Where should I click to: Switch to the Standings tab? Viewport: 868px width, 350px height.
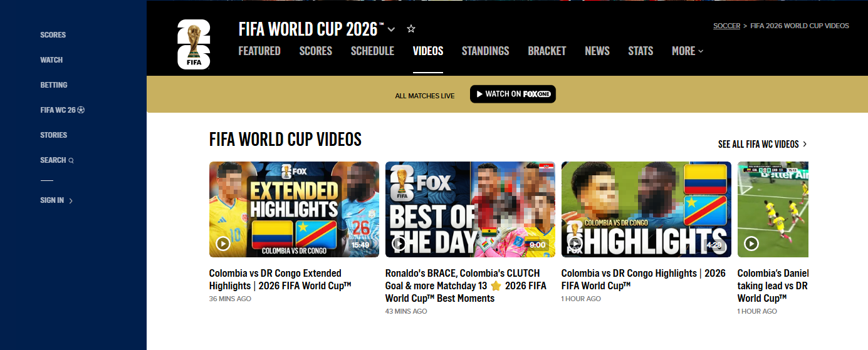point(485,51)
